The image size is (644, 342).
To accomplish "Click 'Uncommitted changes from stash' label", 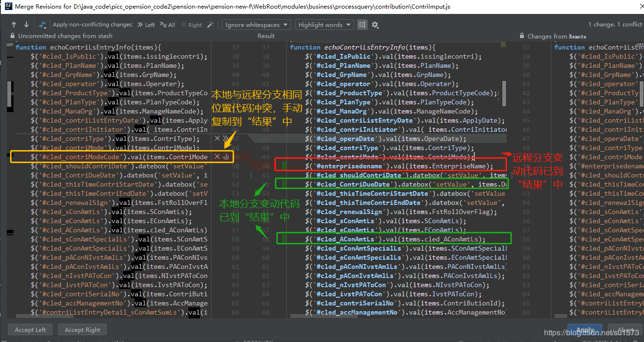I will pyautogui.click(x=65, y=36).
